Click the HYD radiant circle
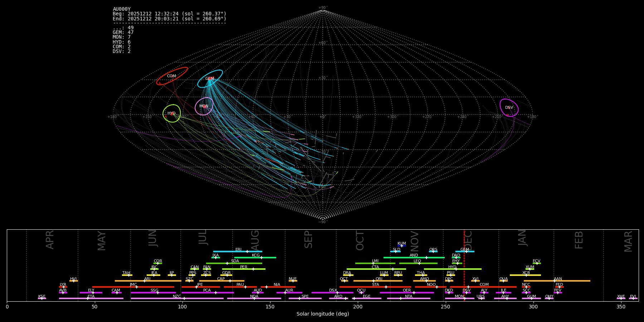The width and height of the screenshot is (644, 322). point(172,113)
